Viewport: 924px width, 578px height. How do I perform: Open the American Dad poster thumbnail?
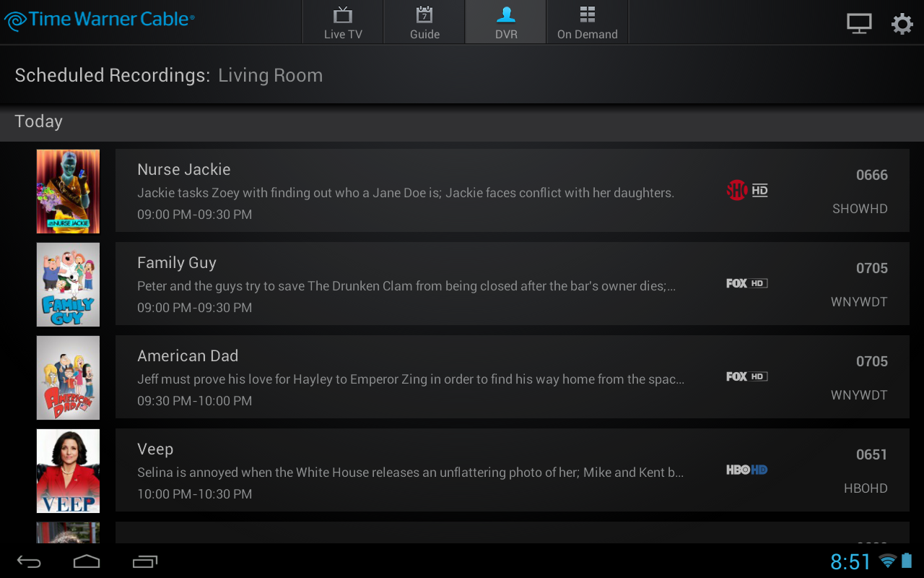coord(68,378)
